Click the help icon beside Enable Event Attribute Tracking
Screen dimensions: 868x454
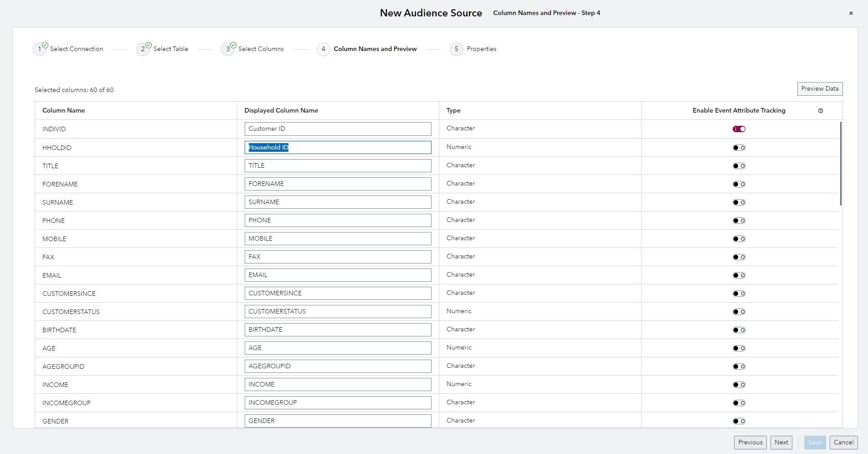pyautogui.click(x=821, y=110)
